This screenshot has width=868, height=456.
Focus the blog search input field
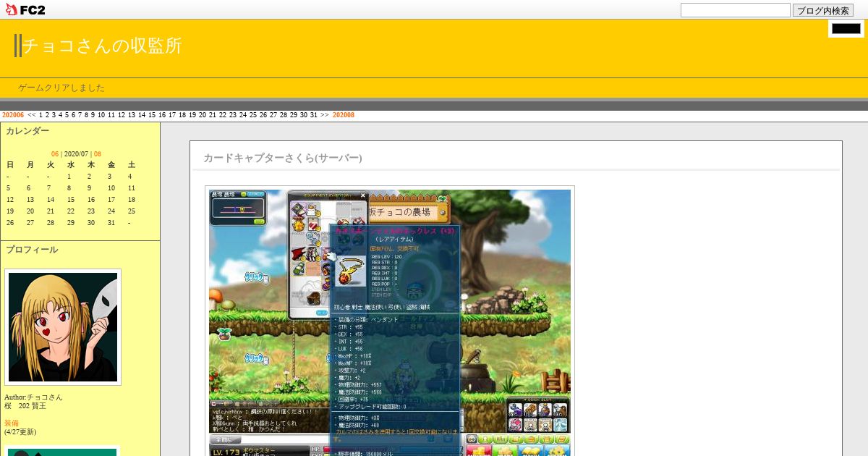(735, 10)
